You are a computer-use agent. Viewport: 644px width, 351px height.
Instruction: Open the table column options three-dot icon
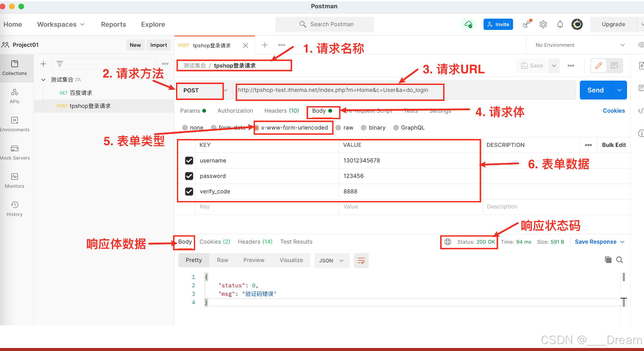[x=588, y=145]
